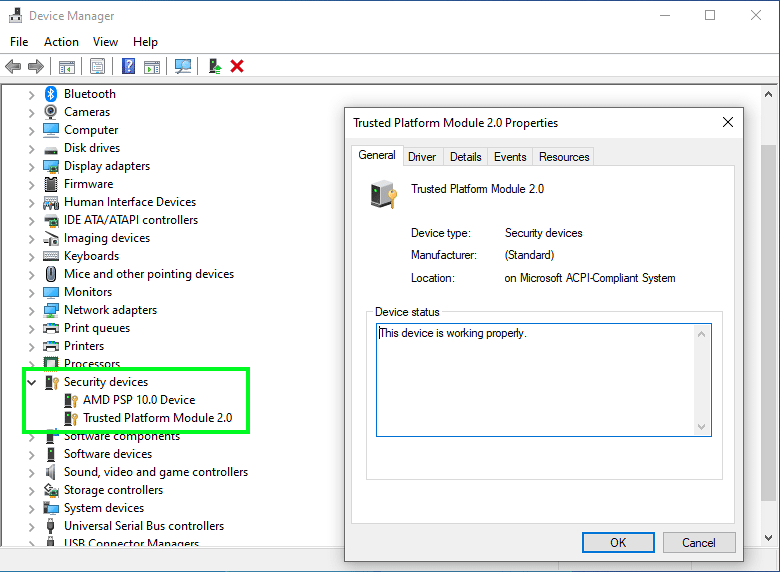Click the Update driver toolbar icon
This screenshot has width=780, height=572.
pyautogui.click(x=214, y=66)
